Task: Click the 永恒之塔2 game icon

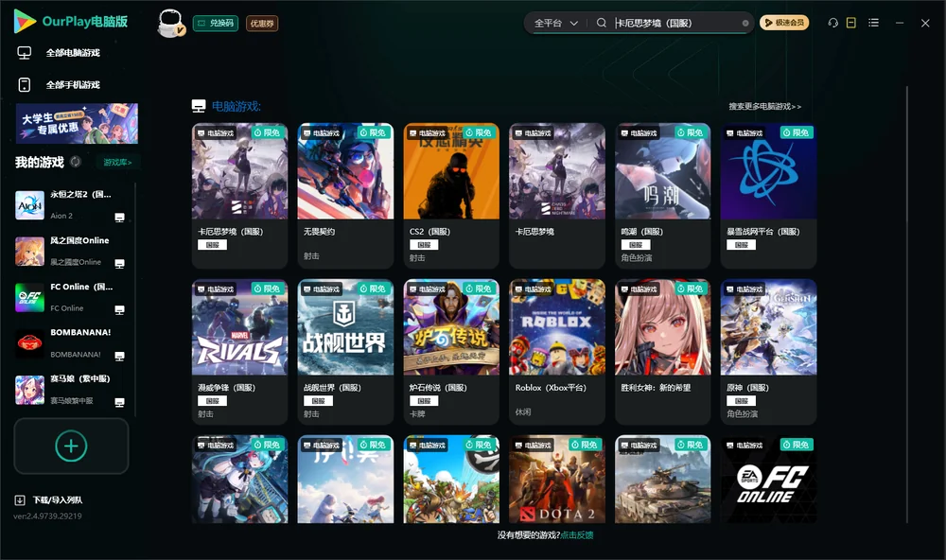Action: coord(29,205)
